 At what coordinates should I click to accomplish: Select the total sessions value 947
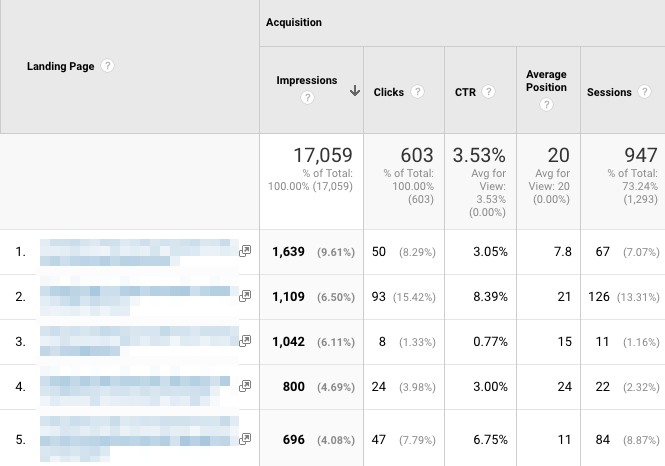click(641, 155)
